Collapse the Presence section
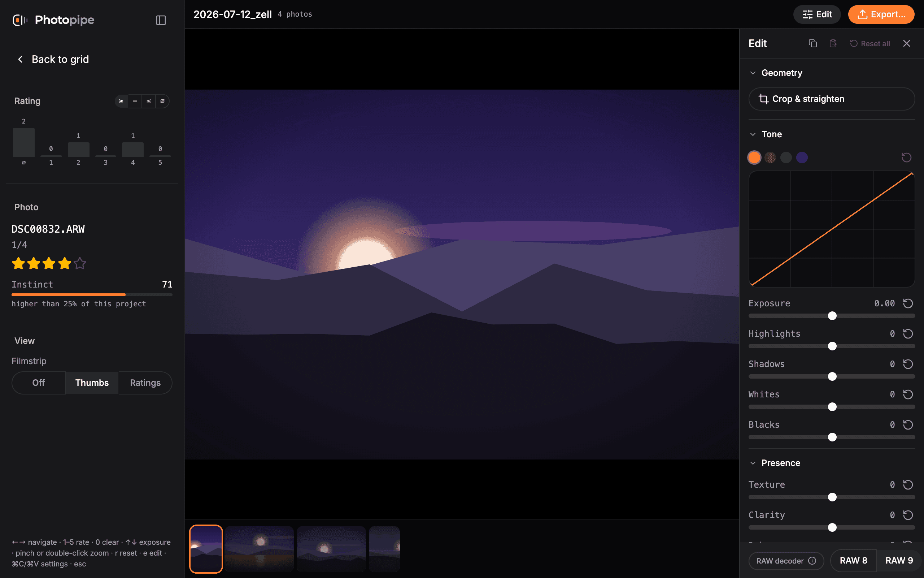Image resolution: width=924 pixels, height=578 pixels. [753, 463]
